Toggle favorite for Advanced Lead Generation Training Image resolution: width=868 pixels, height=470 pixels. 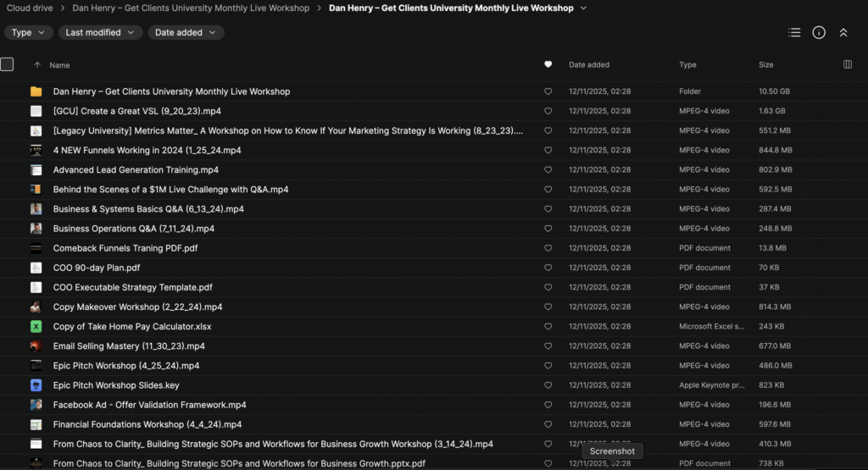click(548, 170)
